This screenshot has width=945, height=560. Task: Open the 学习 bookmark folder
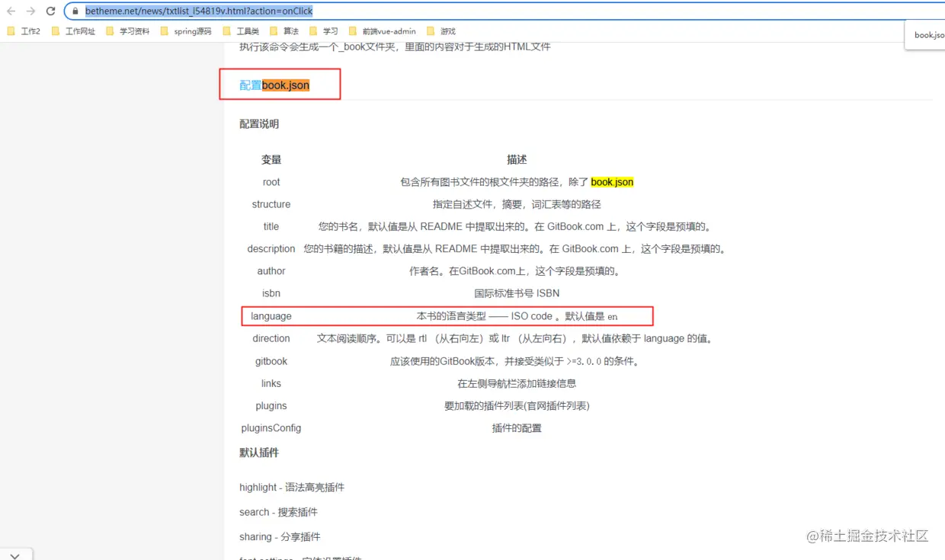(x=324, y=31)
